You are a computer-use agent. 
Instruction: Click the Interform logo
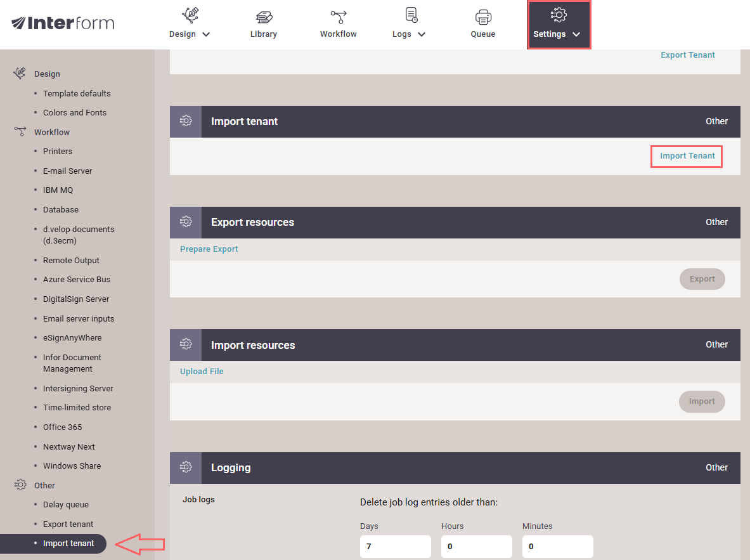63,23
